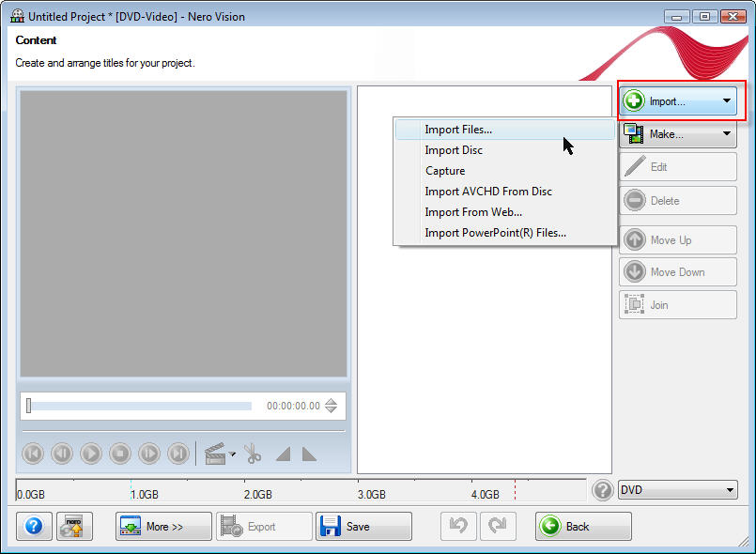Click the blue Help question mark button

tap(34, 526)
